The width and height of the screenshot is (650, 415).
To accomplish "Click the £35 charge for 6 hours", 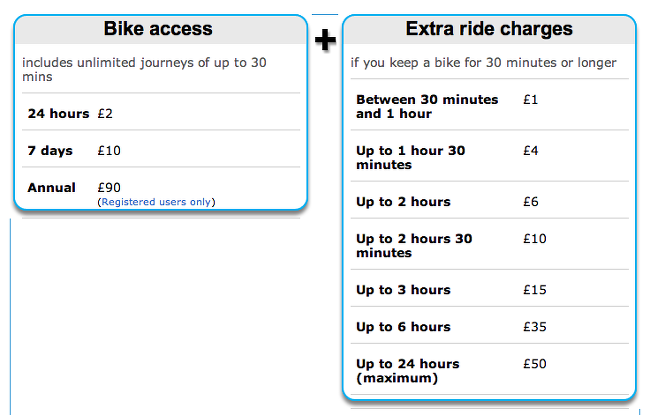I will click(x=535, y=327).
